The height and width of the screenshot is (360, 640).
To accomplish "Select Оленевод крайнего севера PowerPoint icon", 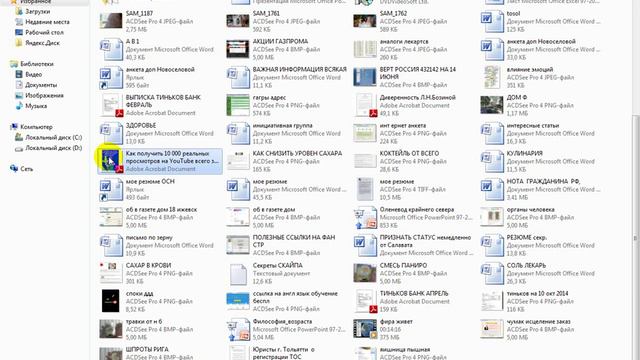I will pyautogui.click(x=365, y=218).
